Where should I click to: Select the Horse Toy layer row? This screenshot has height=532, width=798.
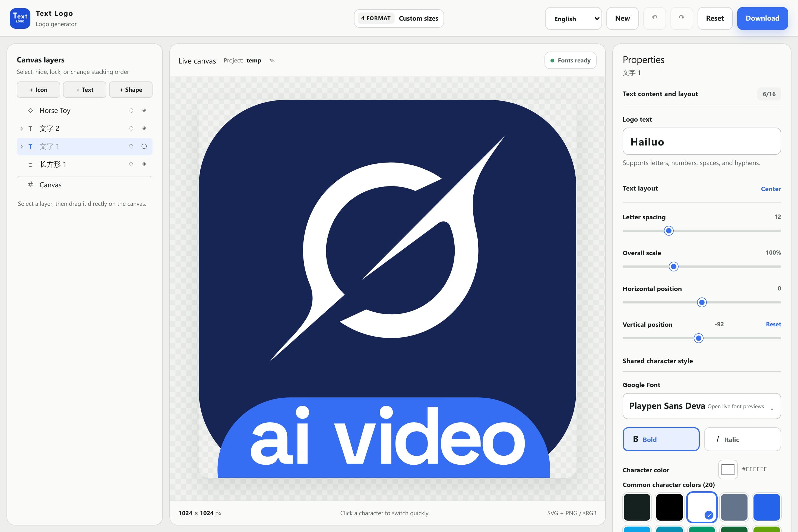click(x=84, y=110)
